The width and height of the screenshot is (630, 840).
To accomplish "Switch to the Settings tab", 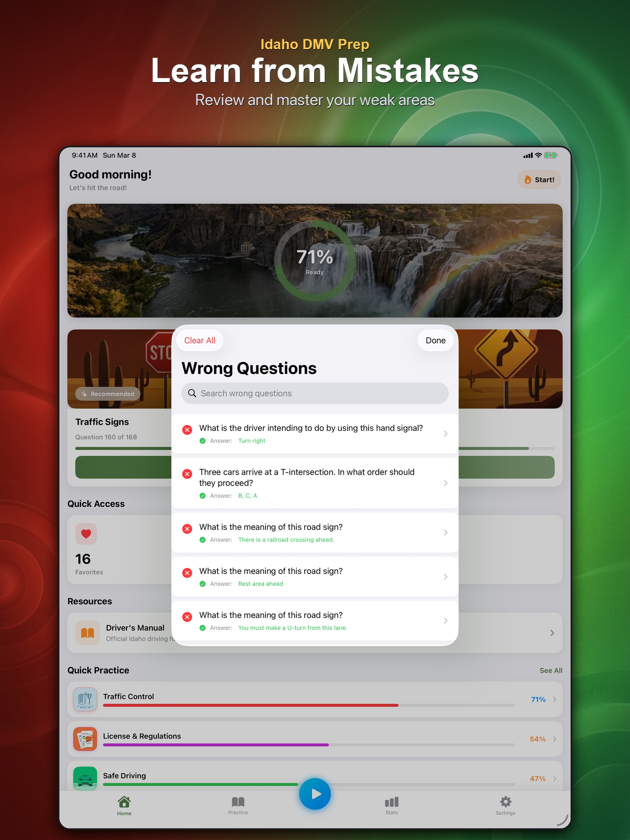I will [x=505, y=806].
